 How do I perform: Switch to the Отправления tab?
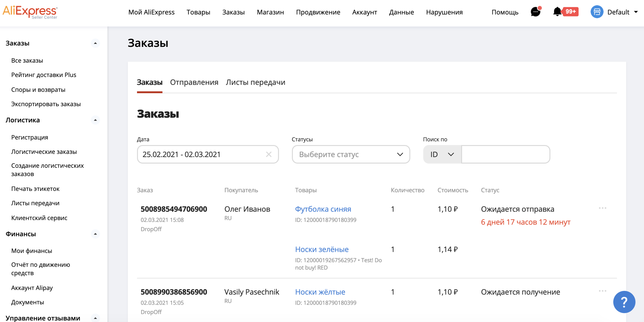point(194,82)
